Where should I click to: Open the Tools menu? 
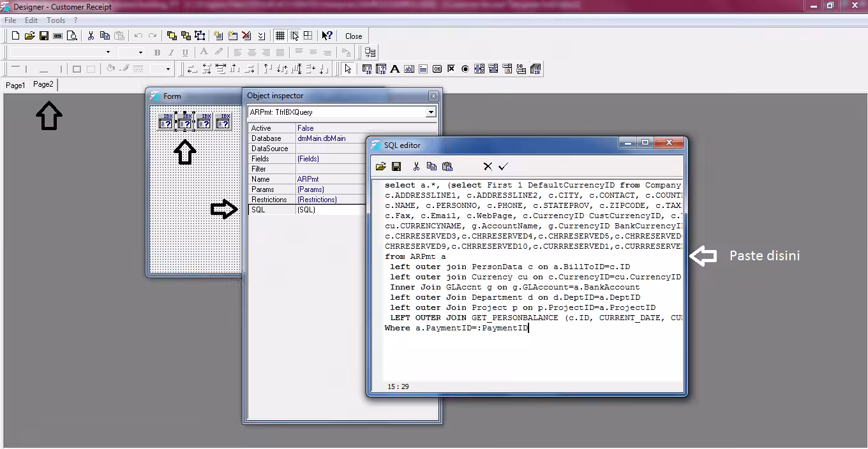click(56, 20)
